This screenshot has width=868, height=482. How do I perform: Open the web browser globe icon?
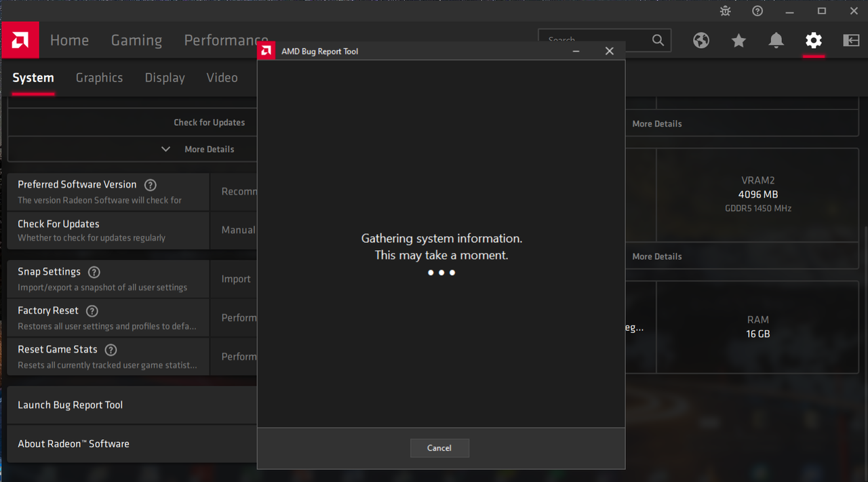(701, 41)
